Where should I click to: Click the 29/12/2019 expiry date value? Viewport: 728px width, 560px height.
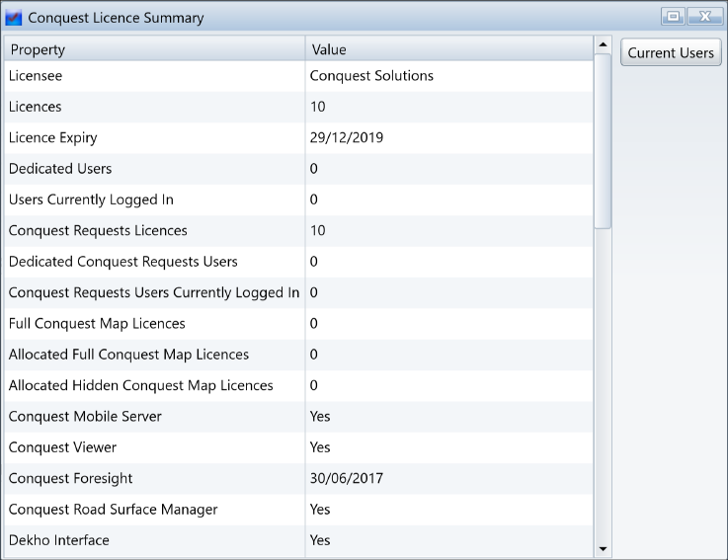pos(347,138)
